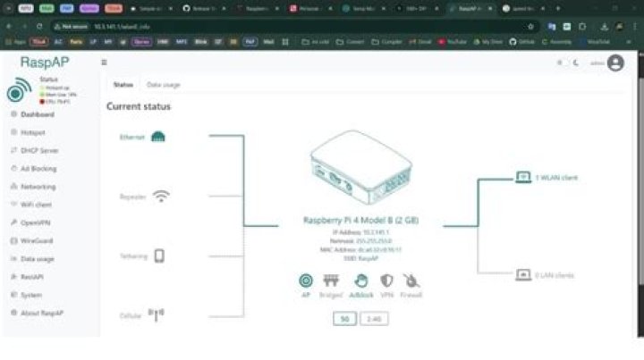Image resolution: width=644 pixels, height=360 pixels.
Task: Go to DHCP Server in the sidebar
Action: [x=35, y=150]
